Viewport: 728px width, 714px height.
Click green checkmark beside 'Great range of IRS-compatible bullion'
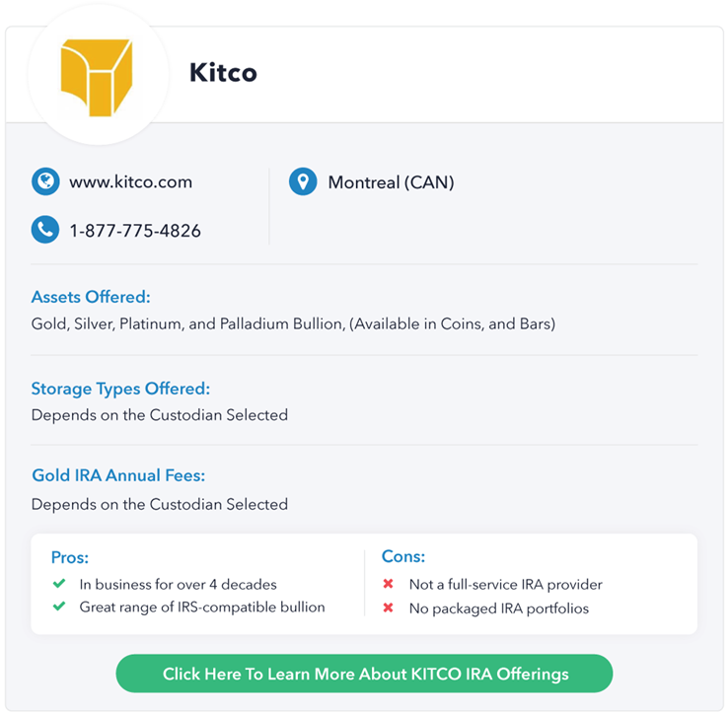pos(59,607)
